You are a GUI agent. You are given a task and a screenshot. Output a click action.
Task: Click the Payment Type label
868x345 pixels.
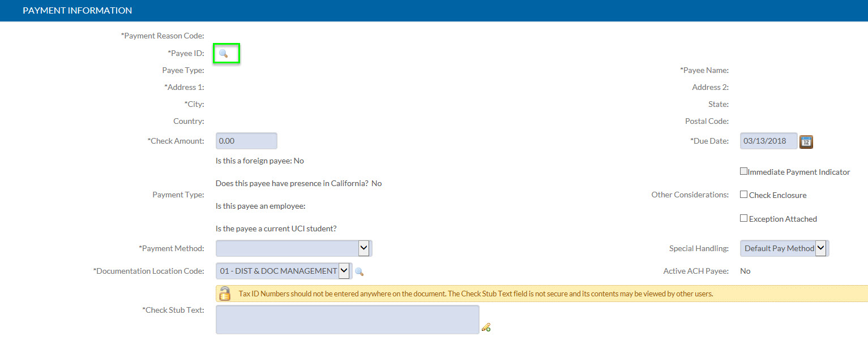pos(178,195)
